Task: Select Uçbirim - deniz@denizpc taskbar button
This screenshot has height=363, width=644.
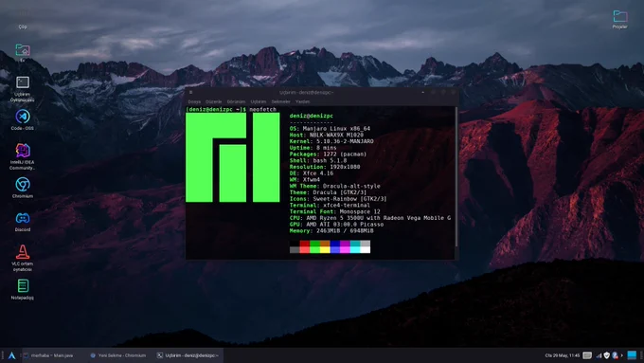Action: [188, 355]
